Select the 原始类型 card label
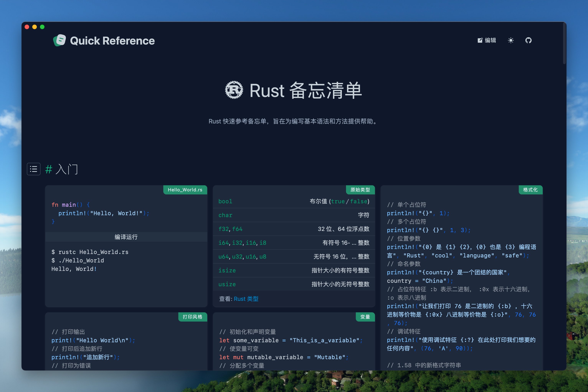Viewport: 588px width, 392px height. click(360, 190)
